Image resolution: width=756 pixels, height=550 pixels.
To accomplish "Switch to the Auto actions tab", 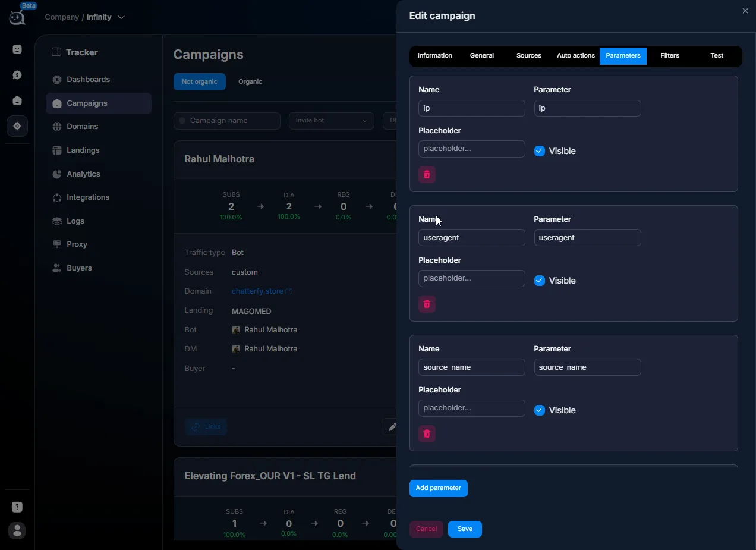I will [x=575, y=56].
